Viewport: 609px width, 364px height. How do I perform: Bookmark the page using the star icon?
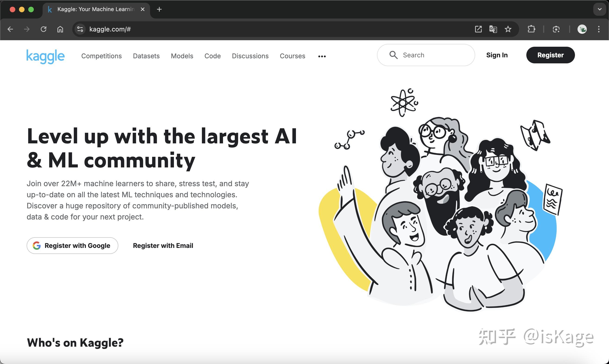click(508, 29)
